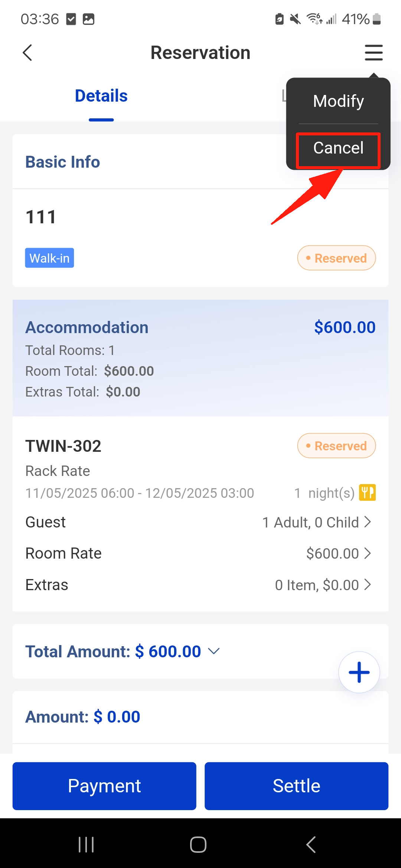Screen dimensions: 401x868
Task: Tap the Settle button
Action: pyautogui.click(x=296, y=786)
